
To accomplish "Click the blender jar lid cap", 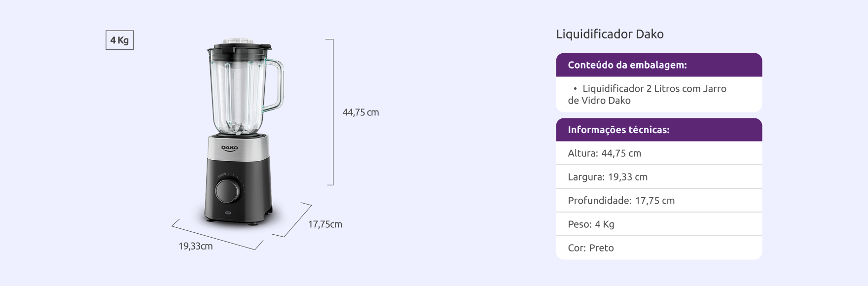I will pyautogui.click(x=239, y=42).
